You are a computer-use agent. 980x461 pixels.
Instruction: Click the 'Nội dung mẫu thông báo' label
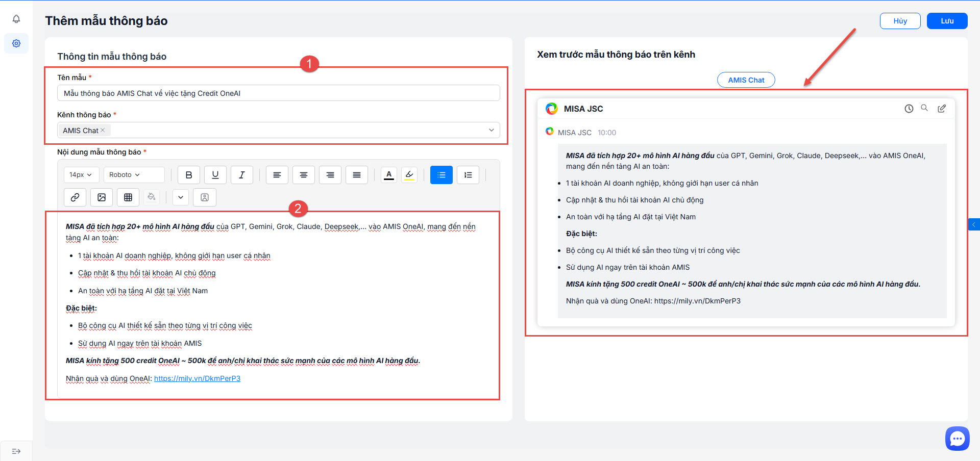tap(99, 152)
